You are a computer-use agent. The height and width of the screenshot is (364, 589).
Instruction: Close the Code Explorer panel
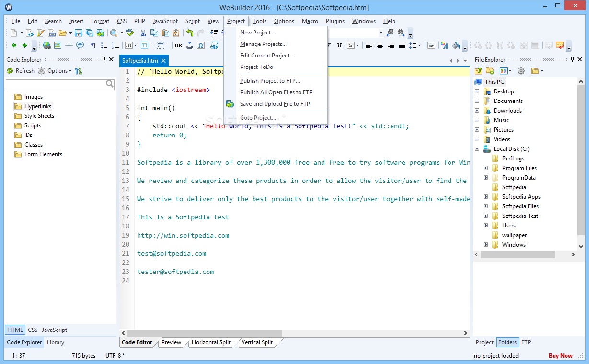pyautogui.click(x=111, y=59)
